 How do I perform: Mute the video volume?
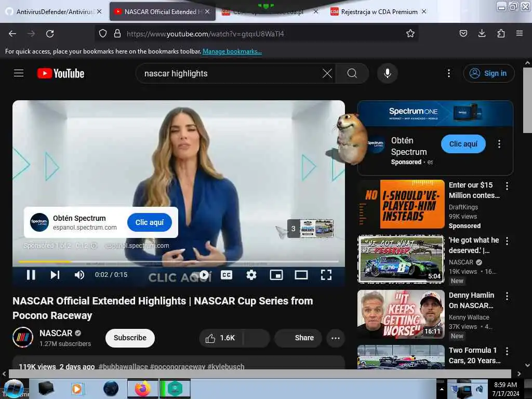tap(79, 275)
